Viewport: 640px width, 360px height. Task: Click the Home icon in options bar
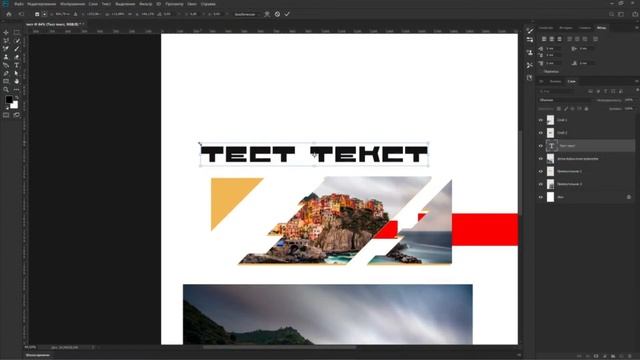tap(9, 14)
